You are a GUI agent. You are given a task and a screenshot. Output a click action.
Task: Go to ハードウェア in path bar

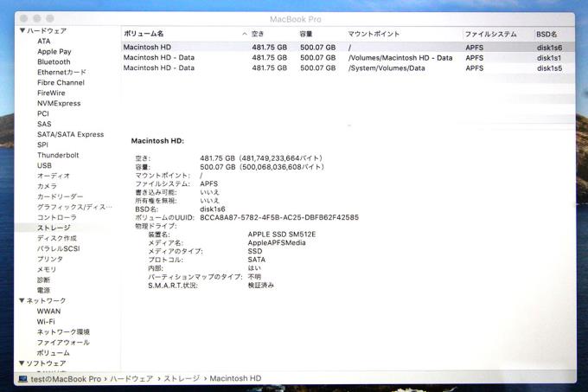pyautogui.click(x=131, y=379)
